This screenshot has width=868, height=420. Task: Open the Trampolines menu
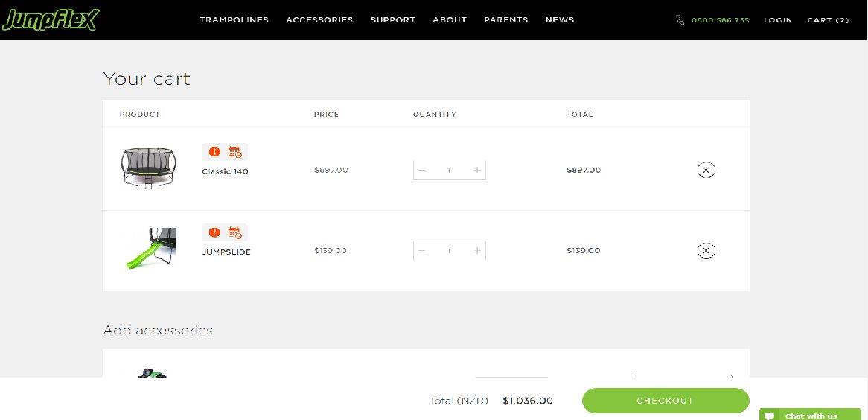point(234,20)
